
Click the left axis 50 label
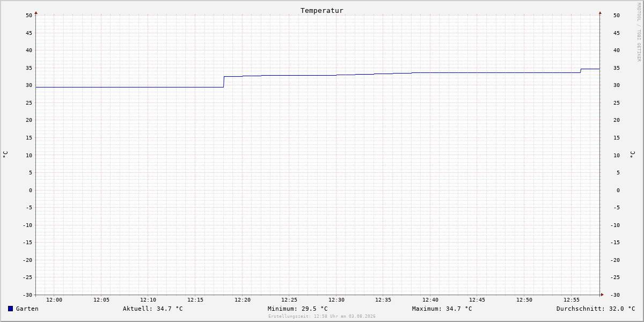29,16
